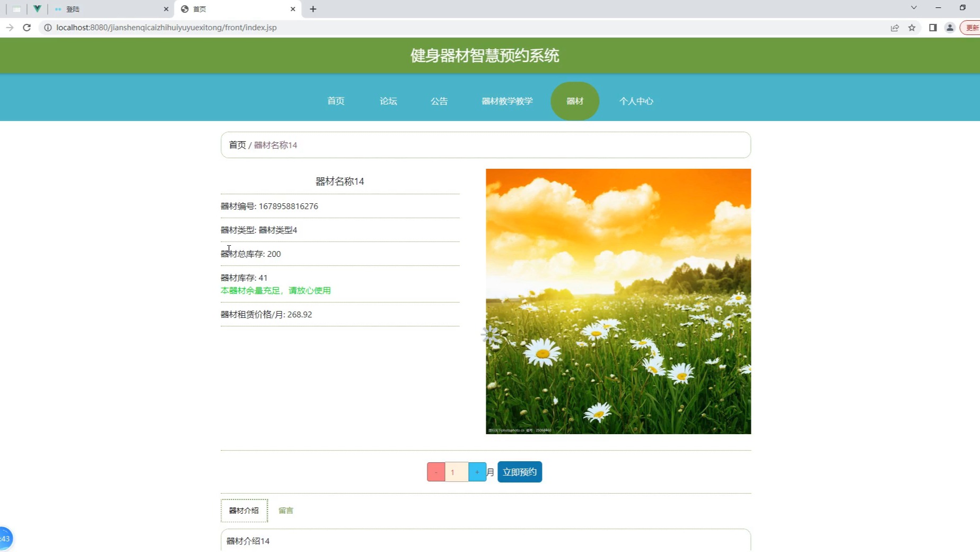The height and width of the screenshot is (552, 980).
Task: Click the red 更新 update button
Action: 971,28
